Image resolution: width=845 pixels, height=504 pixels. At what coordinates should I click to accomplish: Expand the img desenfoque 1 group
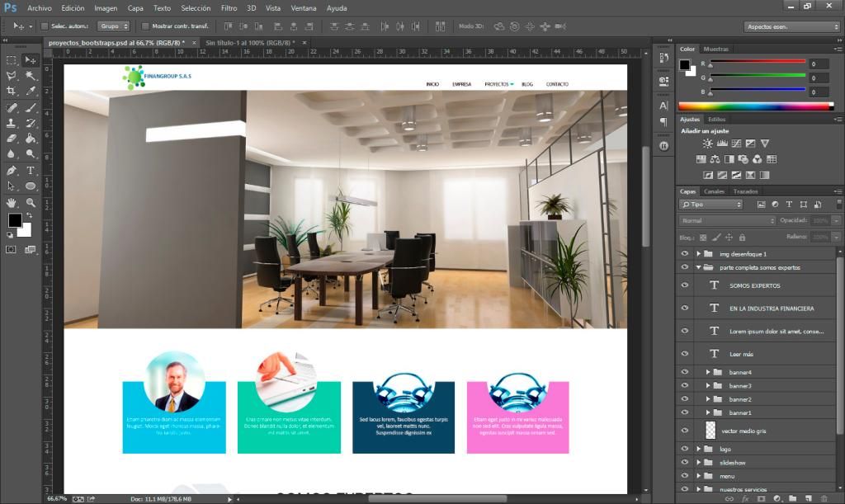698,253
